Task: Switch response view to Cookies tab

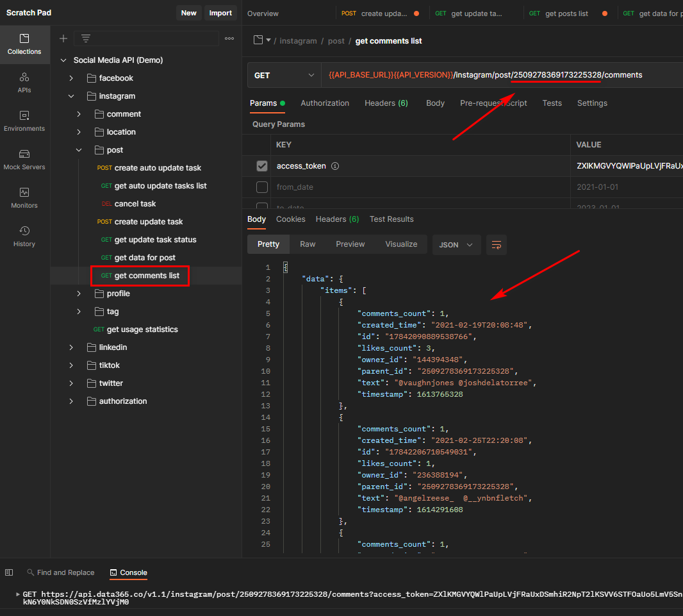Action: coord(290,219)
